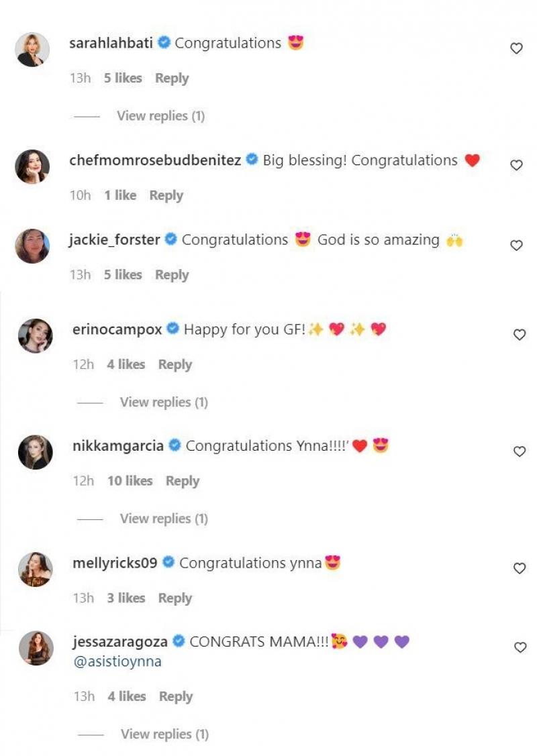Viewport: 537px width, 756px height.
Task: Tap the heart next to erinocampox's comment
Action: [519, 335]
